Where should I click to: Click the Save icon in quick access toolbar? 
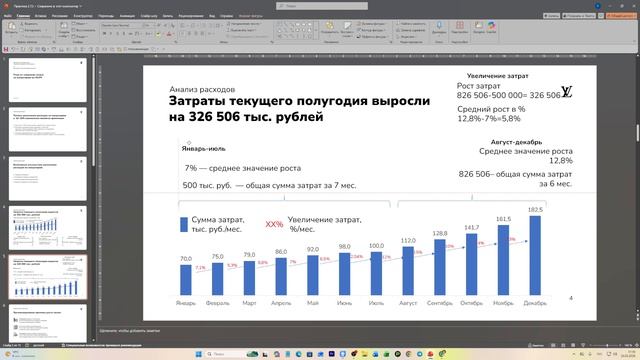6,49
